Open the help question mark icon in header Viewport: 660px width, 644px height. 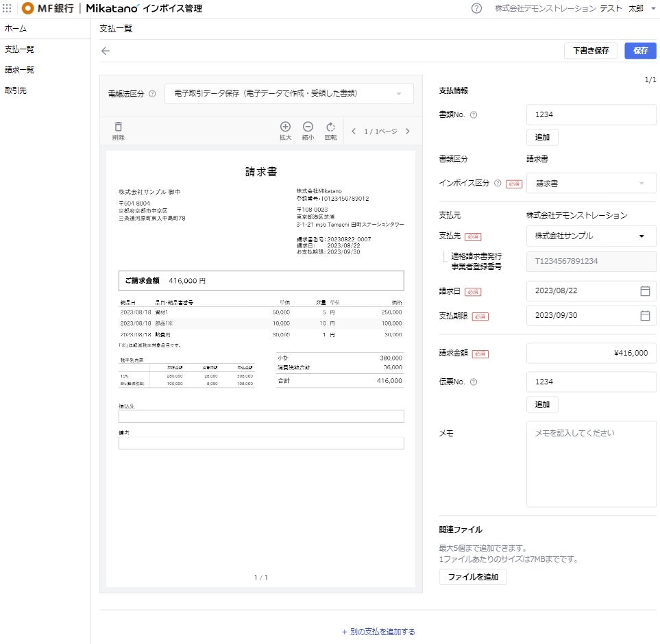point(476,8)
